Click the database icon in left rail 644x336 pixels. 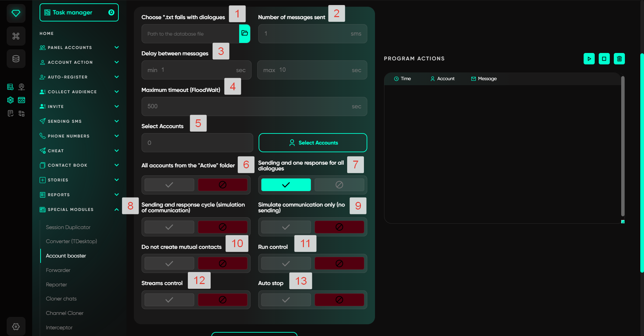pos(16,59)
